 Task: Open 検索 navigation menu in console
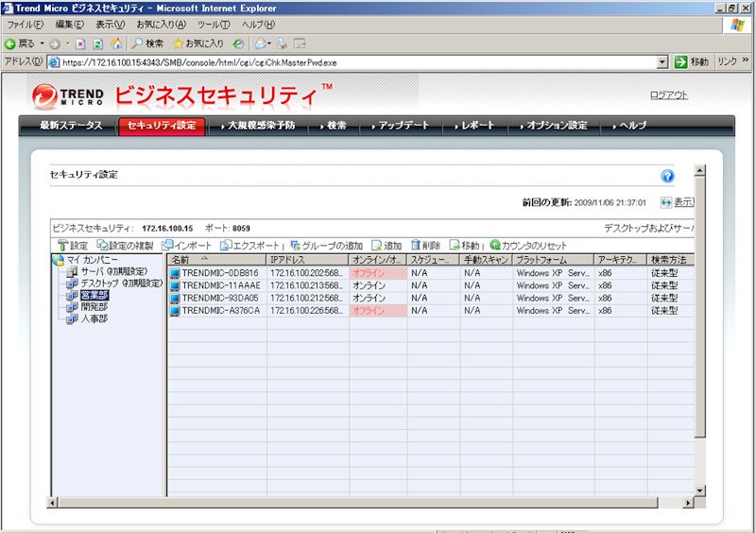(x=334, y=126)
